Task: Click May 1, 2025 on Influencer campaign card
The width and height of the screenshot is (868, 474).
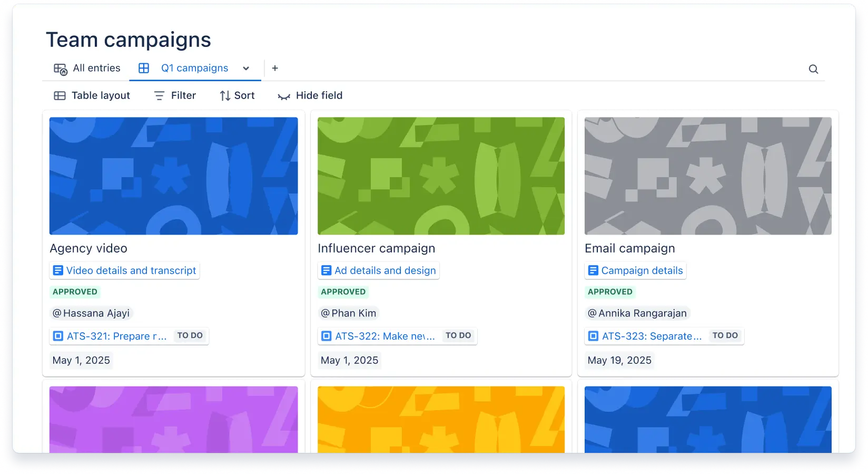Action: coord(350,360)
